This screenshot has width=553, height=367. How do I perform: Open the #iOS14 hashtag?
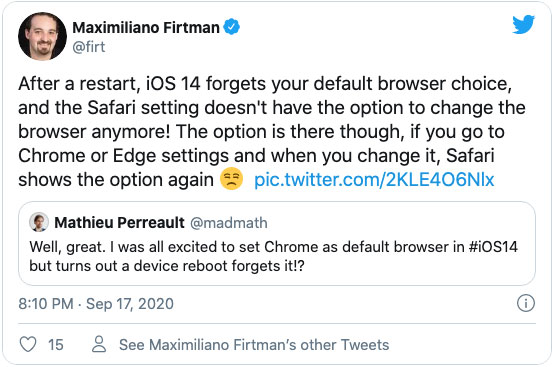(493, 247)
